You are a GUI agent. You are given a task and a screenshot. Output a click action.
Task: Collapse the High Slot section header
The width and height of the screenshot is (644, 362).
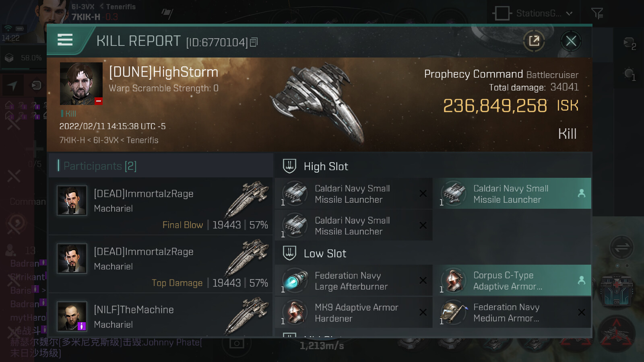pos(326,166)
